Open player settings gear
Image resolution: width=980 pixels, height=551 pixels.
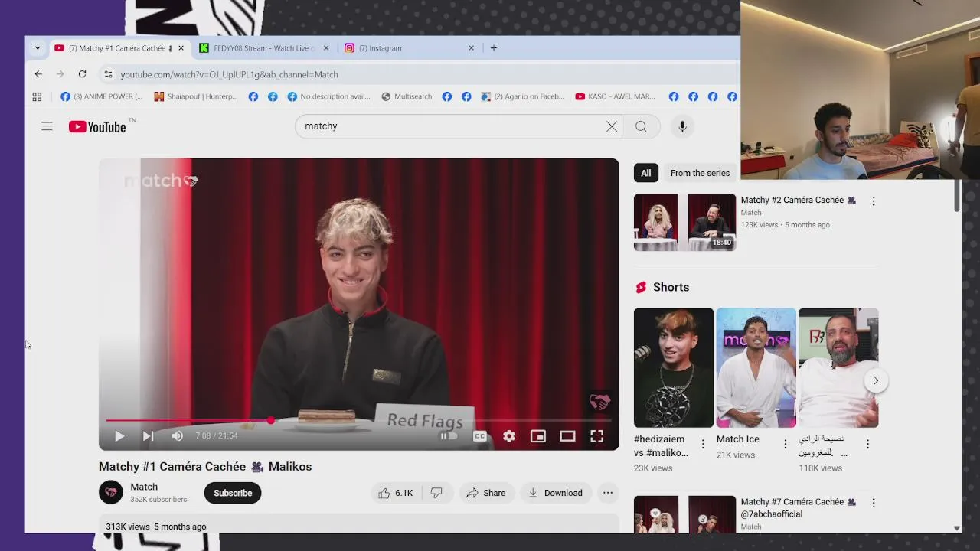click(x=509, y=436)
